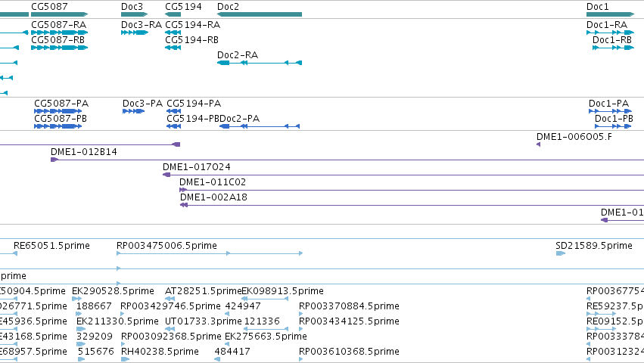Select the Doc3 gene arrow
This screenshot has width=644, height=363.
134,14
